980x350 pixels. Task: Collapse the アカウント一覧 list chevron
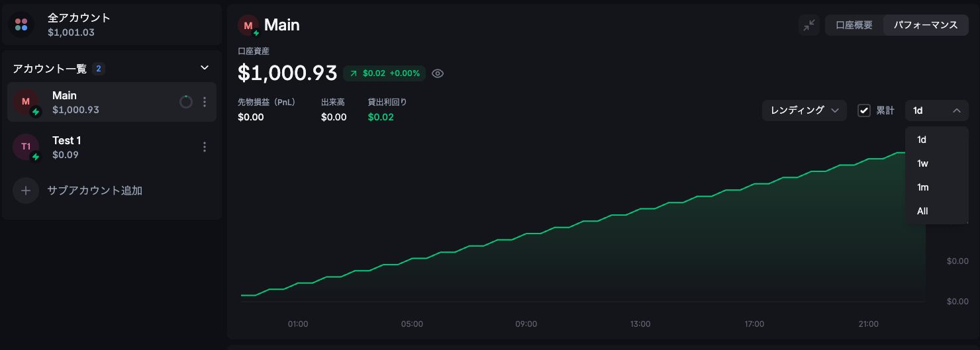[205, 67]
